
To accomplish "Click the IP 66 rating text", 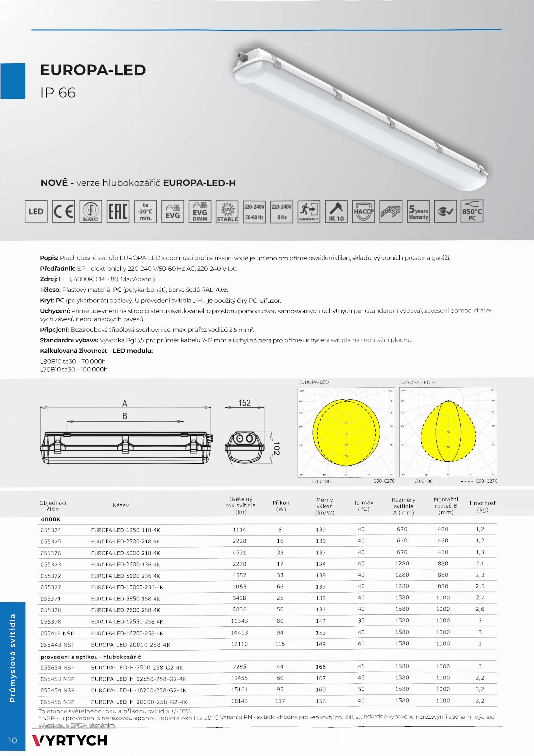I will pyautogui.click(x=58, y=93).
